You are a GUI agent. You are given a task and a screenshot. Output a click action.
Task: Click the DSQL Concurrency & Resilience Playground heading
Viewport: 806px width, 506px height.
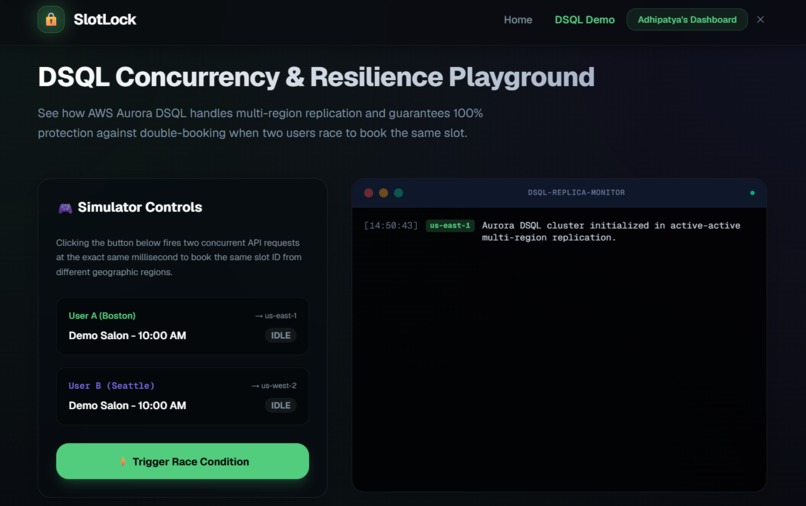[316, 77]
